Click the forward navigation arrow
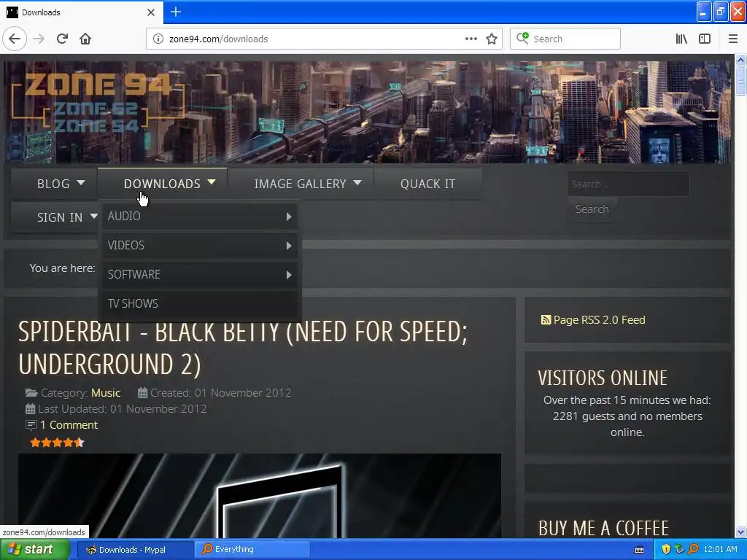This screenshot has height=560, width=747. point(39,39)
